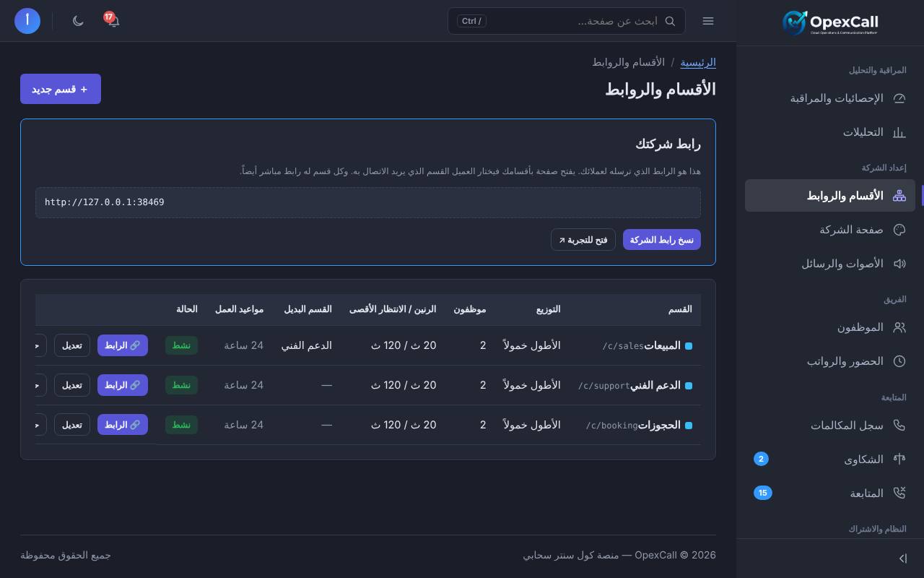Click the phone icon beside المتابعة
The image size is (924, 578).
coord(899,493)
